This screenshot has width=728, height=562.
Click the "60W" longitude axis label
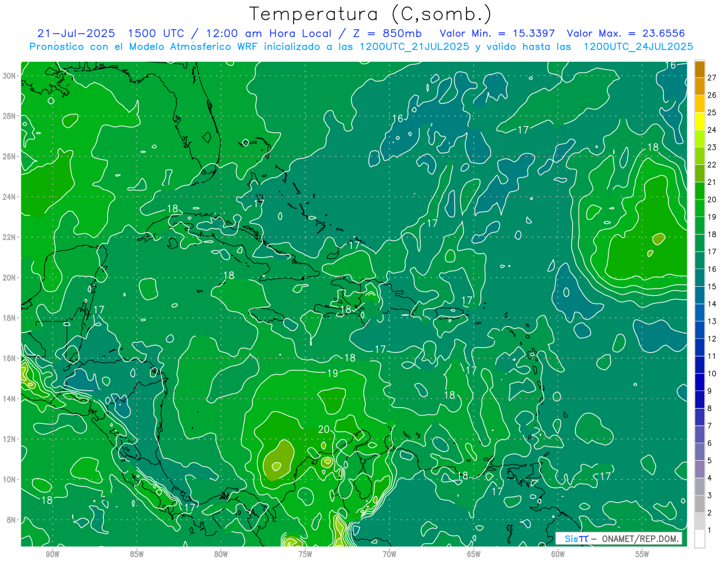pyautogui.click(x=558, y=554)
